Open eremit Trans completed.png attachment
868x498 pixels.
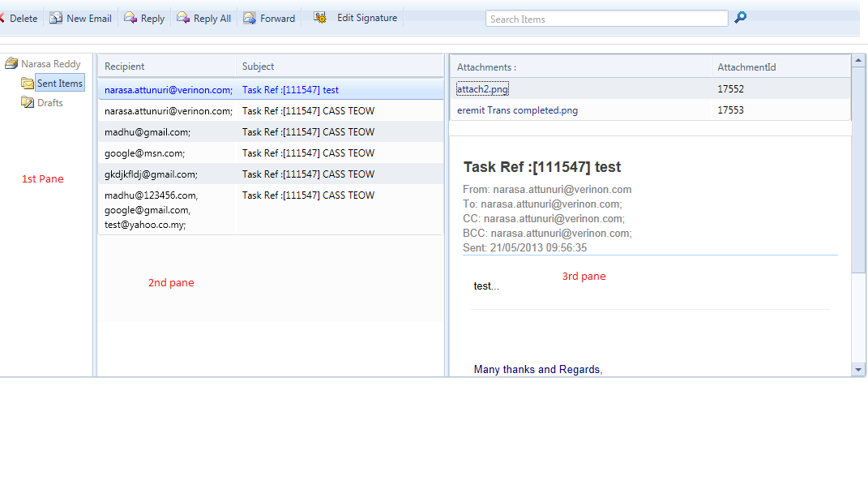point(517,110)
